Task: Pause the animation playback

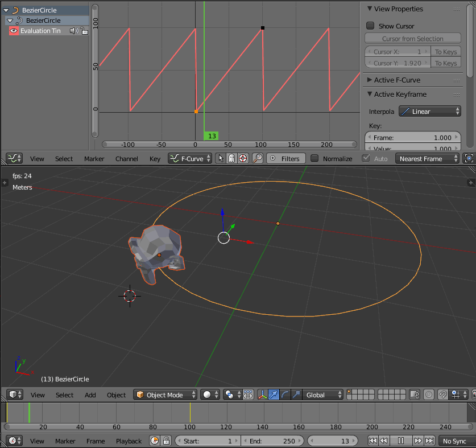Action: click(x=401, y=441)
